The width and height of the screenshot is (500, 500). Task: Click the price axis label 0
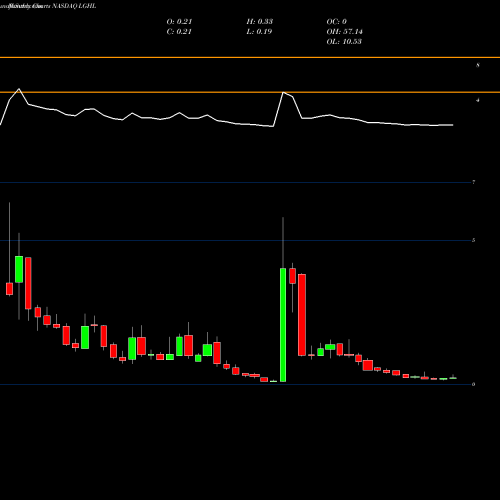[474, 384]
